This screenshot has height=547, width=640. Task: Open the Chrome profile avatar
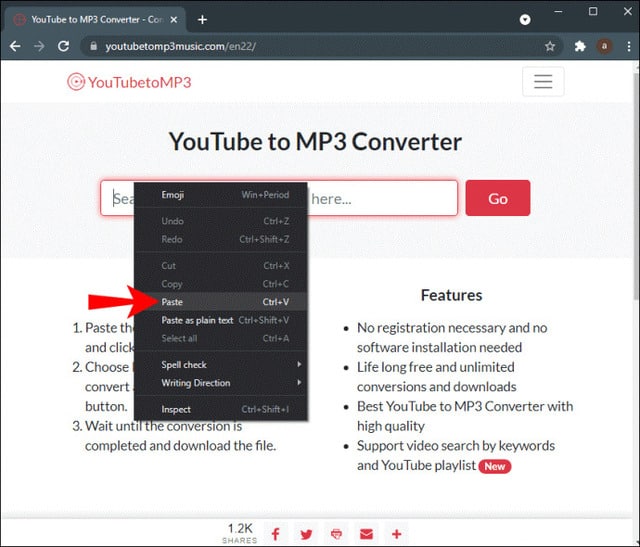click(x=604, y=47)
